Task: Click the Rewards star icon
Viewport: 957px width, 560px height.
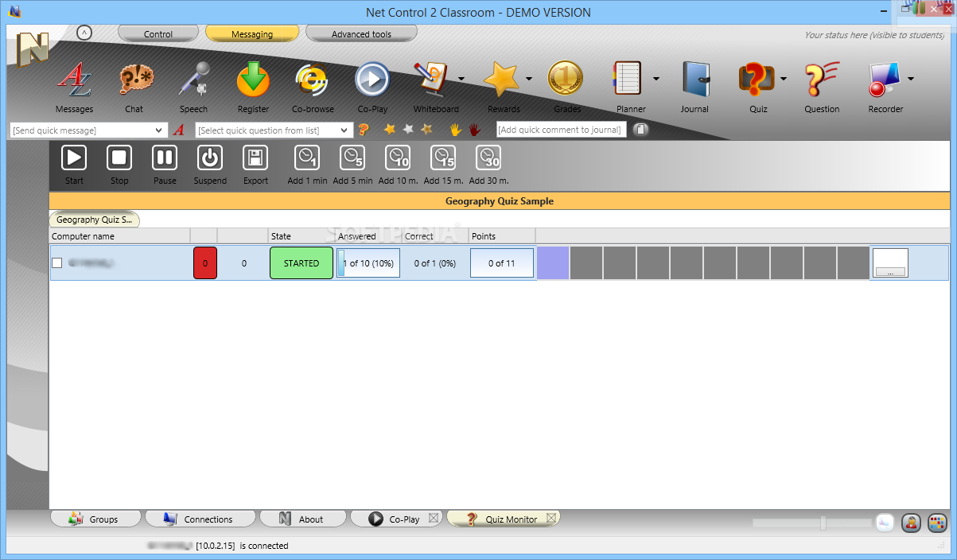Action: (501, 80)
